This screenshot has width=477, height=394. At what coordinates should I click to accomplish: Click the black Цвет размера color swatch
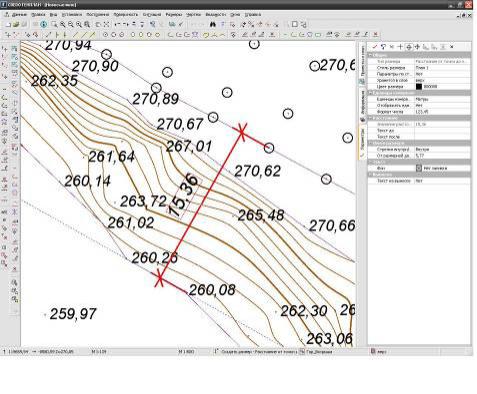tap(419, 87)
